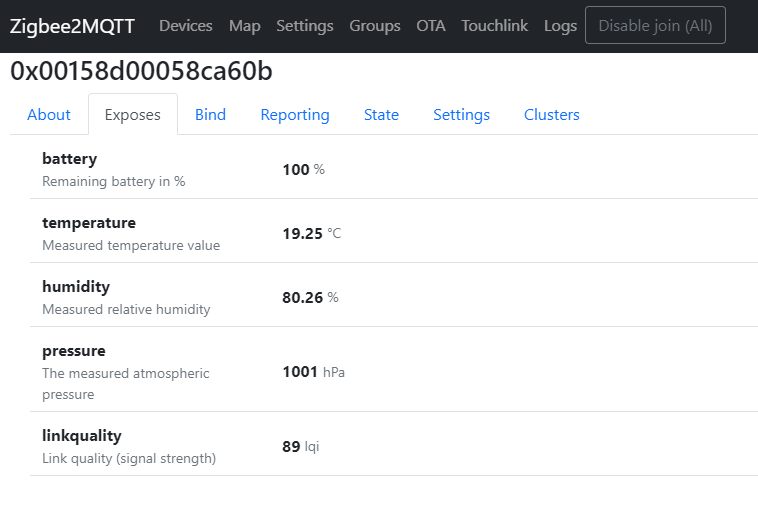Open the Touchlink page
758x512 pixels.
(x=495, y=26)
